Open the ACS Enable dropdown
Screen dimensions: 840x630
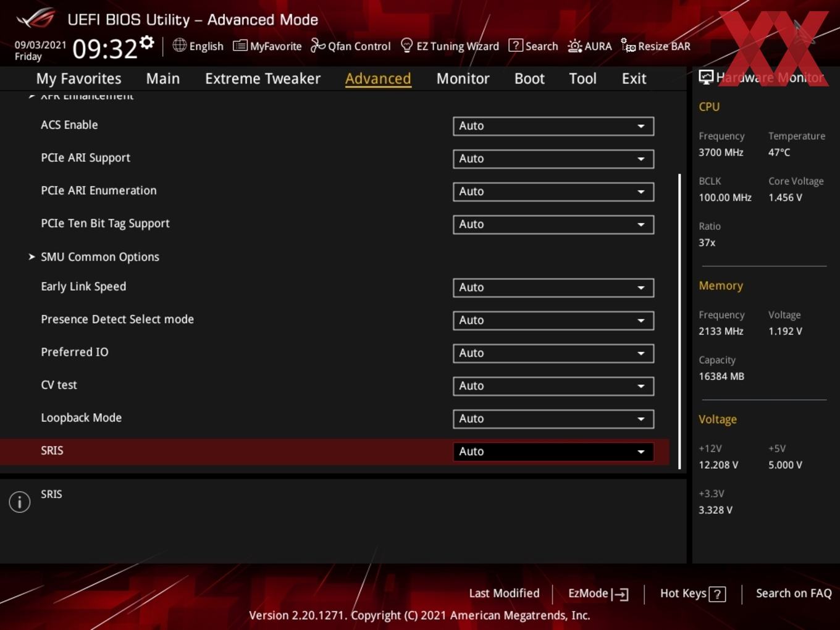[x=553, y=126]
